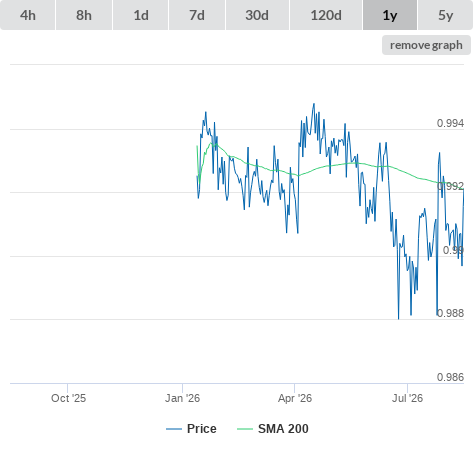Click the 0.994 y-axis label
Viewport: 474px width, 455px height.
[x=450, y=123]
